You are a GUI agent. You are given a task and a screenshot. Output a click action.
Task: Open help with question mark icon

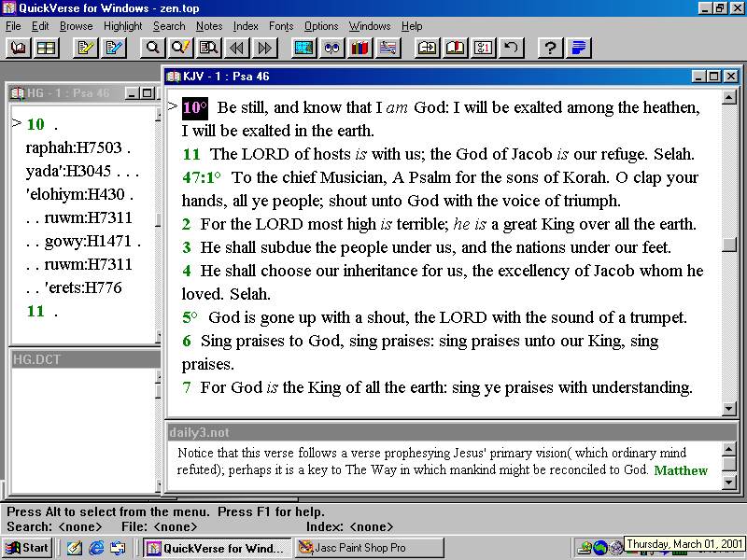point(550,48)
